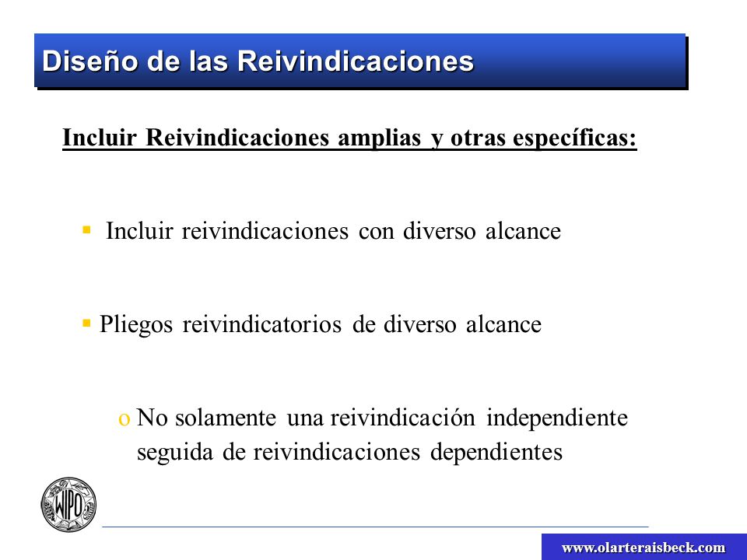The image size is (747, 560).
Task: Click text "Incluir reivindicaciones con diverso alcance"
Action: pyautogui.click(x=333, y=231)
